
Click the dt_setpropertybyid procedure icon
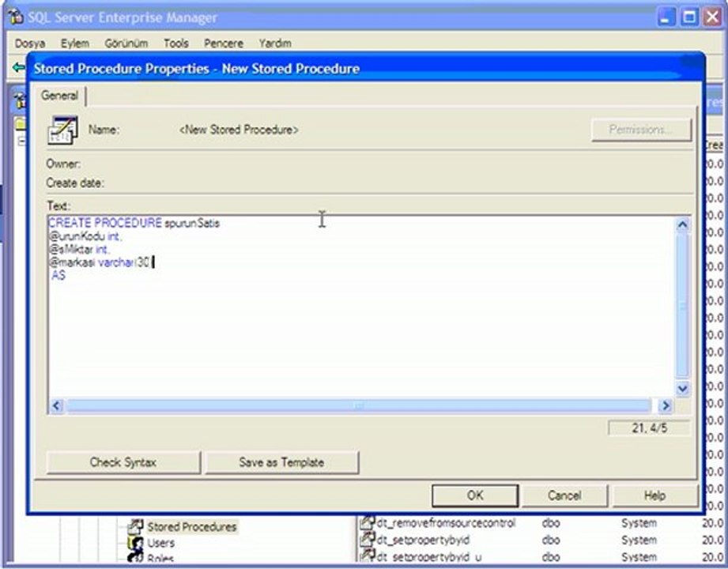368,540
